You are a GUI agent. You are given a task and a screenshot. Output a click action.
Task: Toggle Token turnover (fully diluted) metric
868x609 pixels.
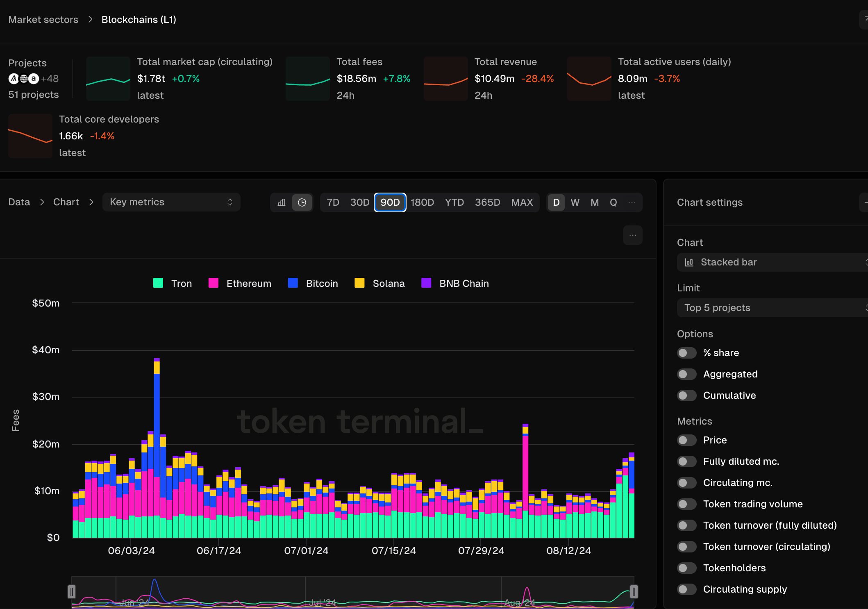pos(687,525)
